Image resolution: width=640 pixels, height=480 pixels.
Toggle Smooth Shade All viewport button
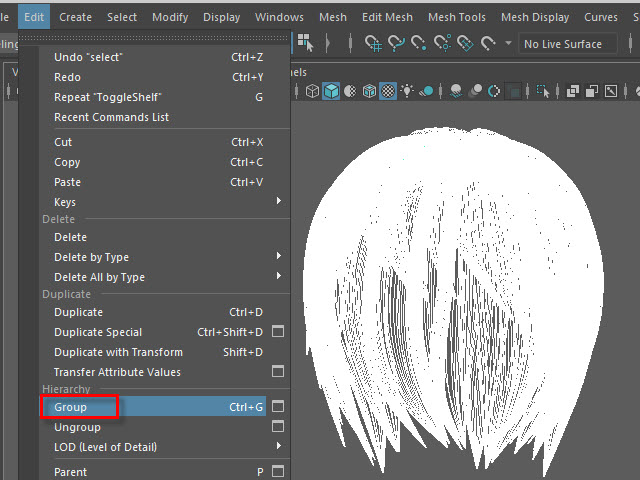[331, 91]
